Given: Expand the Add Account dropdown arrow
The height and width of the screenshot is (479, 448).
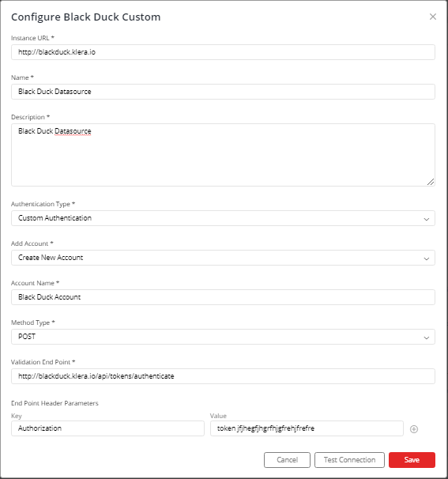Looking at the screenshot, I should click(427, 258).
